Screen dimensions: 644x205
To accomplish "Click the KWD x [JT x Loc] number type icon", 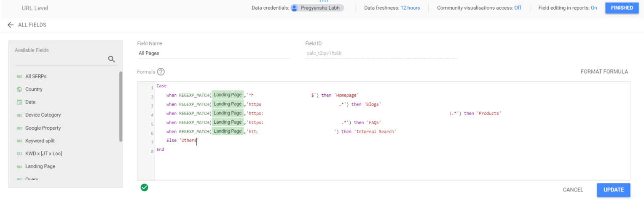I will tap(19, 154).
